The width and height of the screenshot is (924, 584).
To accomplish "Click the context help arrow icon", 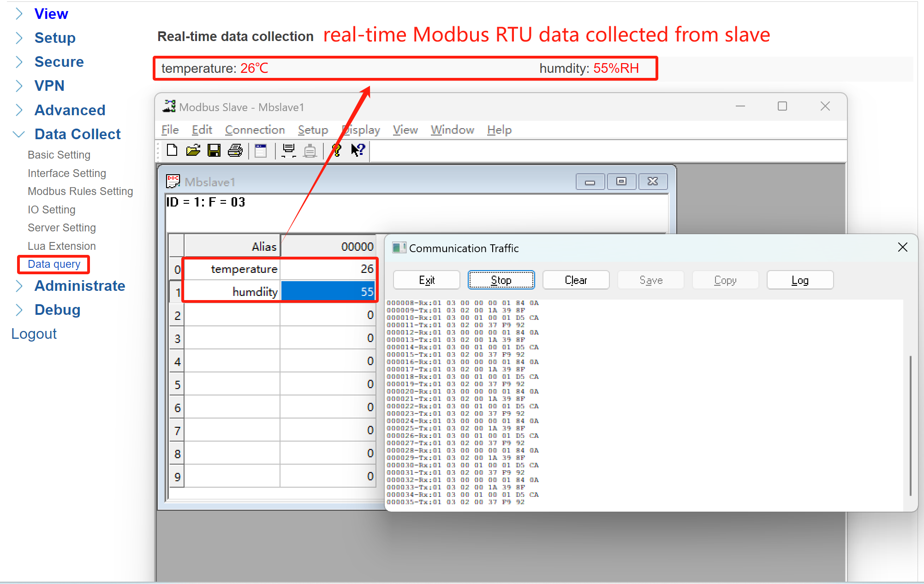I will coord(358,150).
